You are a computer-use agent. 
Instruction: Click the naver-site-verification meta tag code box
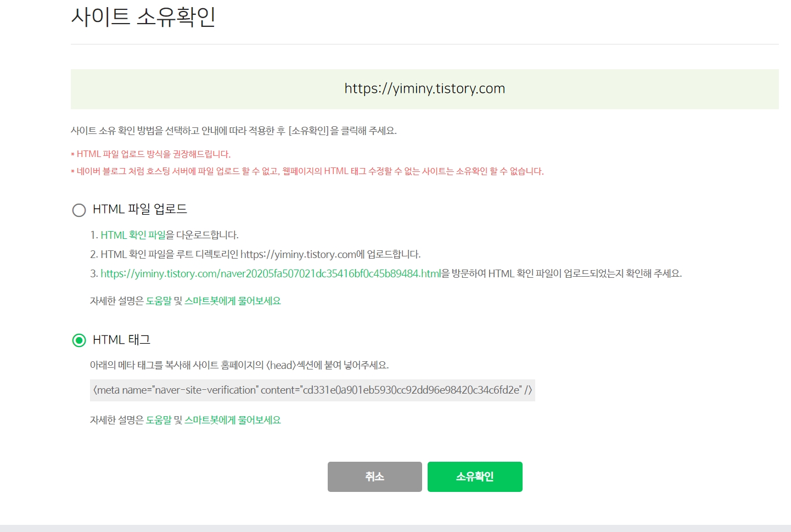coord(312,390)
